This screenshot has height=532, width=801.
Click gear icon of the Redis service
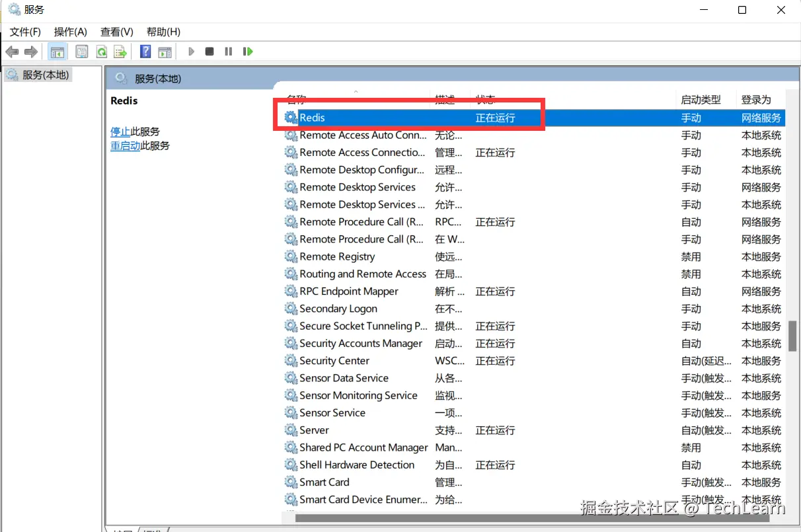291,118
